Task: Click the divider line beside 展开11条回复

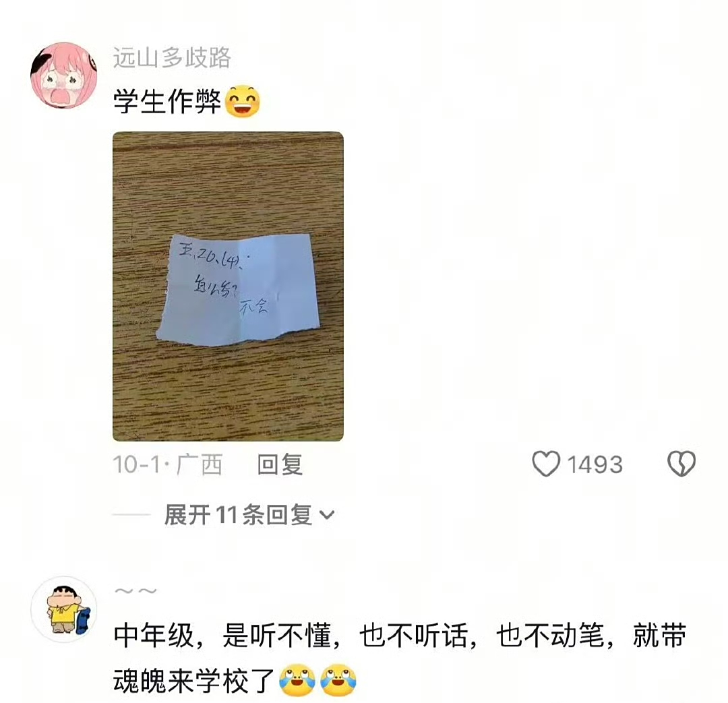Action: (x=131, y=514)
